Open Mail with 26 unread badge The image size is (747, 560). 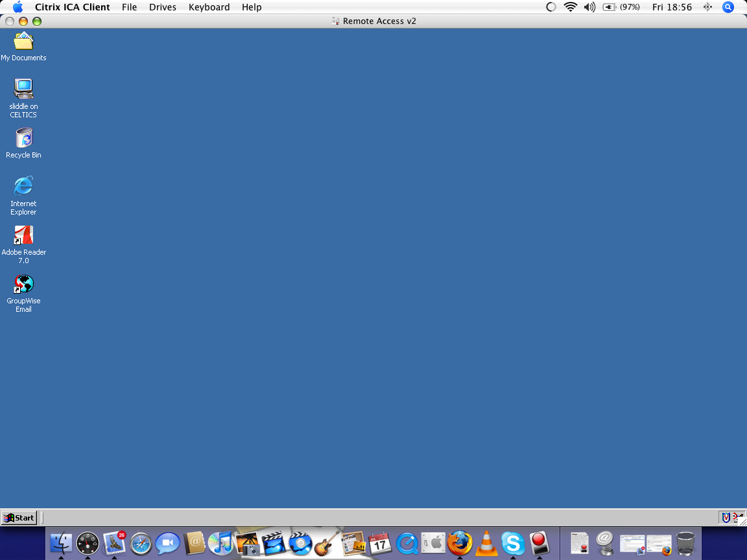click(x=114, y=543)
